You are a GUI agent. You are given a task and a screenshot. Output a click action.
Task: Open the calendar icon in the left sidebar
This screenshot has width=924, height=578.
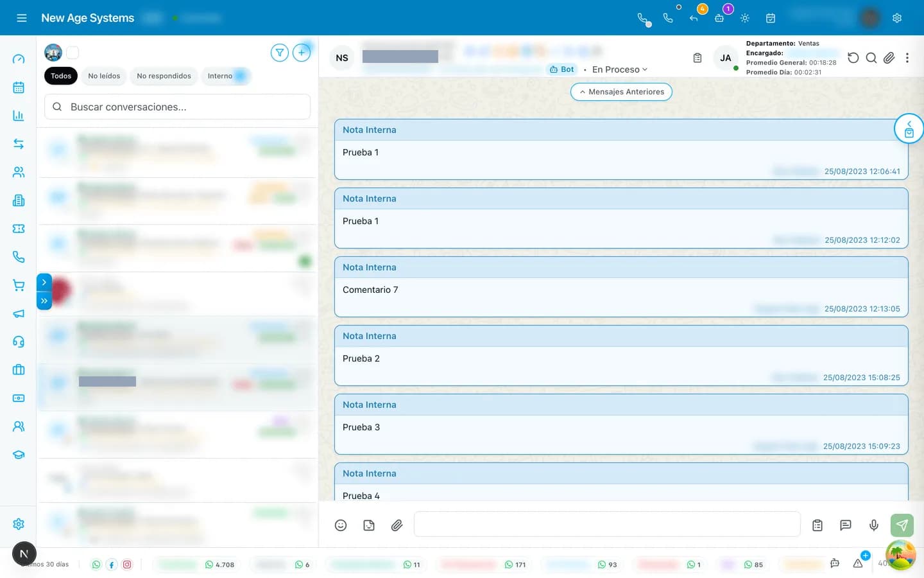point(19,87)
